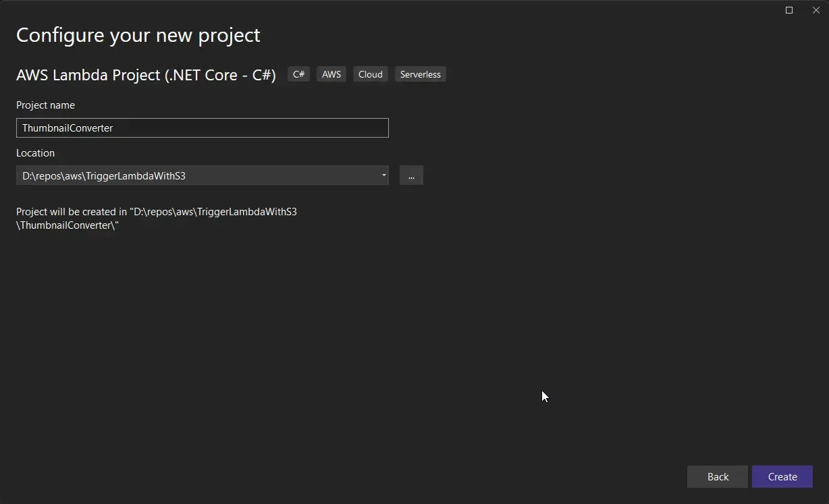This screenshot has width=829, height=504.
Task: Click the Serverless tag badge
Action: (420, 74)
